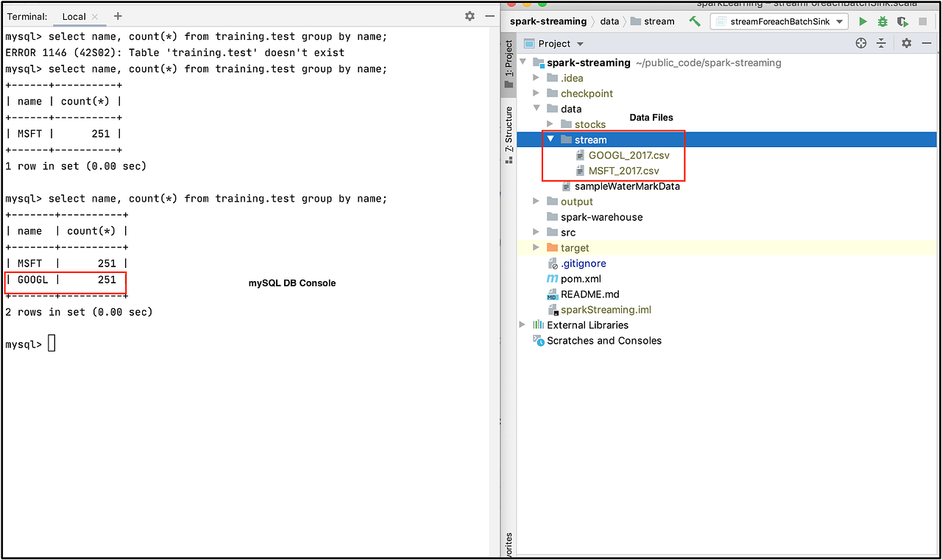Toggle the Structure tool window

pos(509,125)
